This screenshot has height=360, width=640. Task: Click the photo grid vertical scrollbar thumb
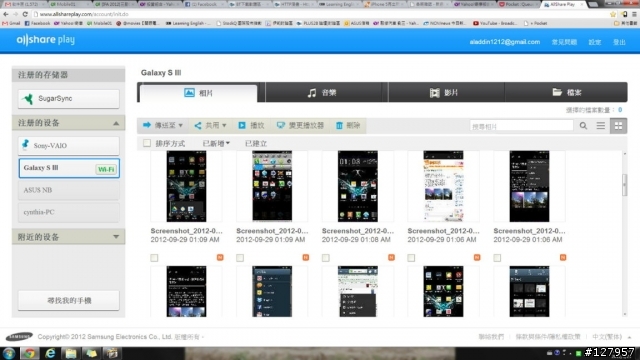coord(624,185)
